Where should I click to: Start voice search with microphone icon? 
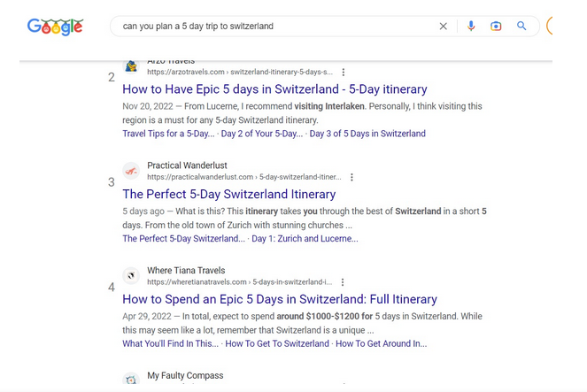471,27
